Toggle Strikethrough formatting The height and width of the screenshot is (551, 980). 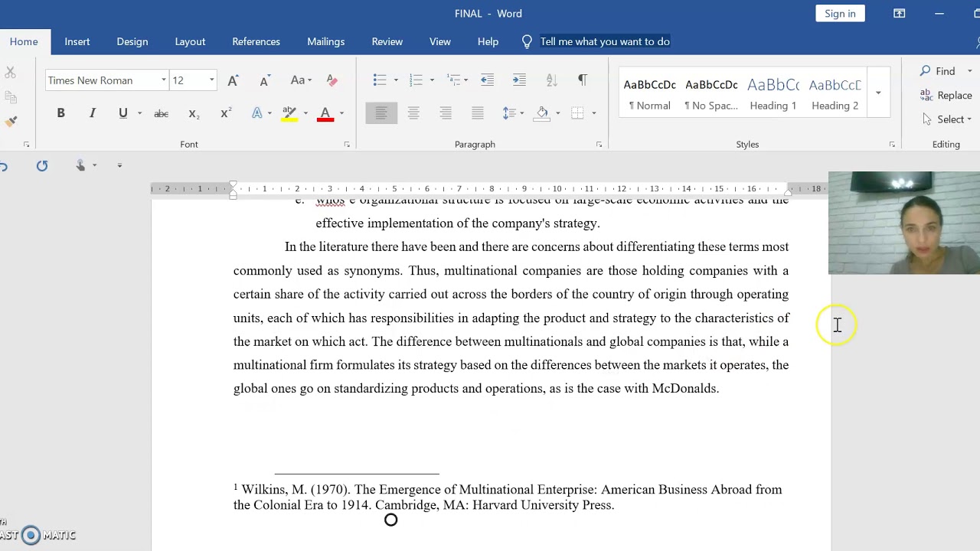(161, 113)
